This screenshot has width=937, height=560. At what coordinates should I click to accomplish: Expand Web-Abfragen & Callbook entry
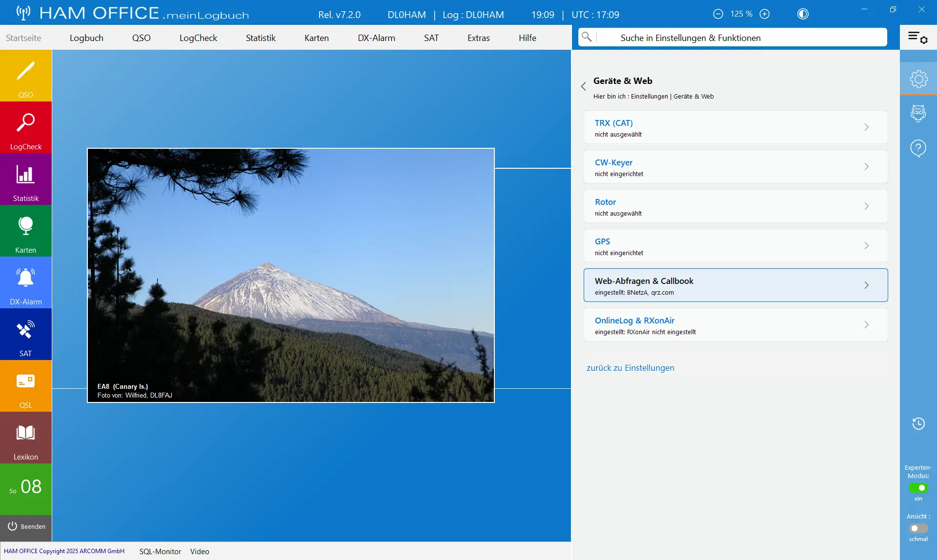coord(735,285)
